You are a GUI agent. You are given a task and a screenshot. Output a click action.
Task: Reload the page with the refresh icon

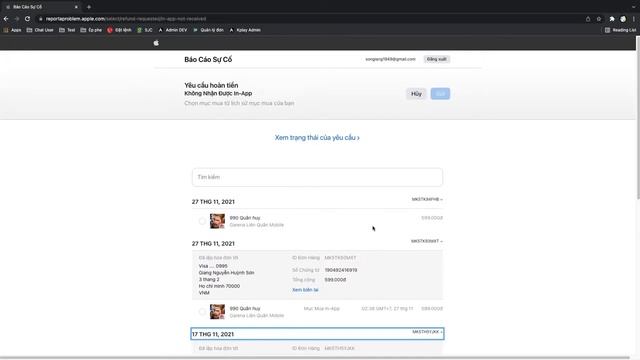27,19
